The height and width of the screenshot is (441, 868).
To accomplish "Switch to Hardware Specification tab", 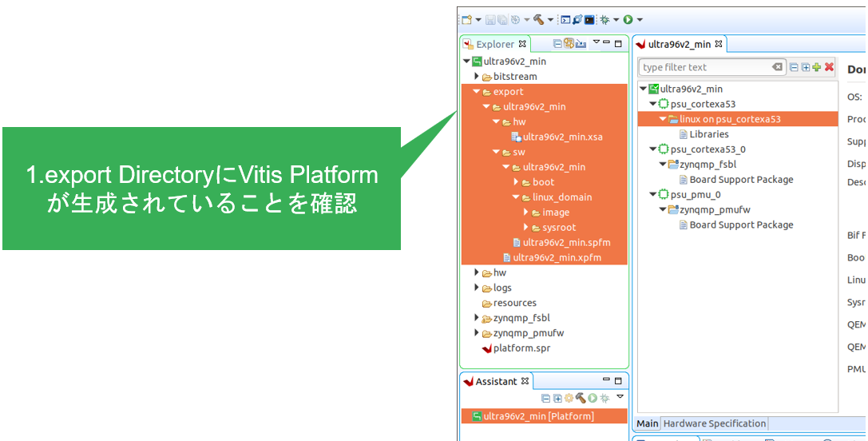I will click(714, 424).
